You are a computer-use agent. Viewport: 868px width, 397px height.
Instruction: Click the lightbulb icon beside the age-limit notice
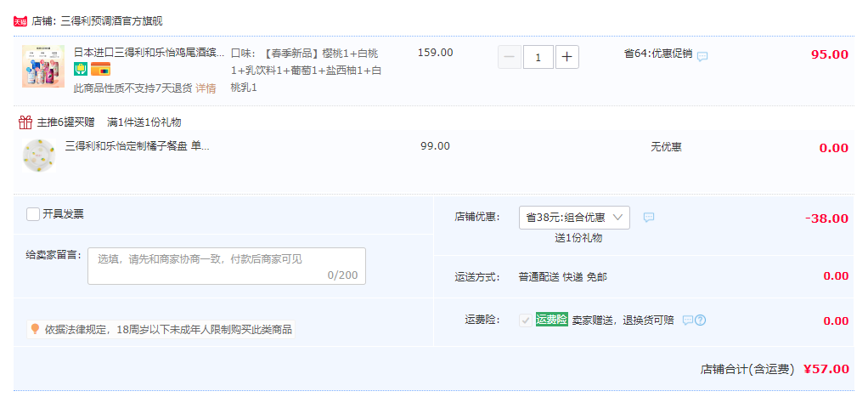35,329
